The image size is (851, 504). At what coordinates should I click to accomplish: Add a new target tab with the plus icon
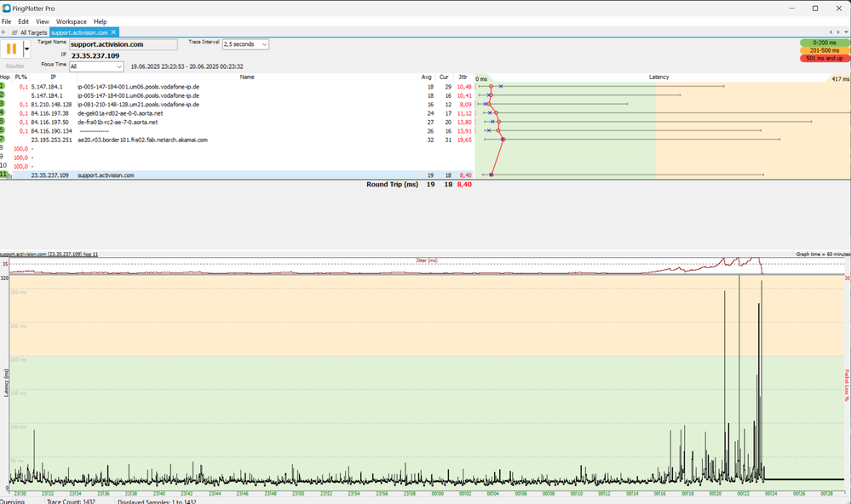[3, 32]
